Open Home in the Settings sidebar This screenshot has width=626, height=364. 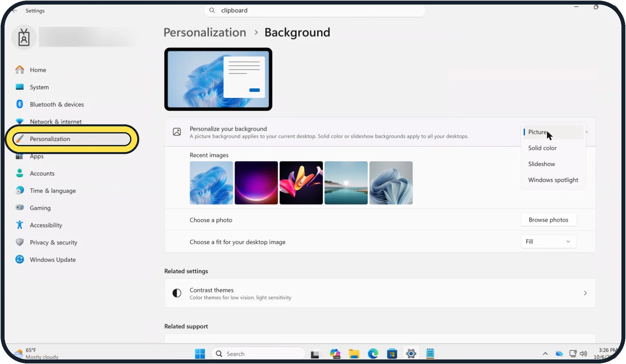(x=38, y=70)
